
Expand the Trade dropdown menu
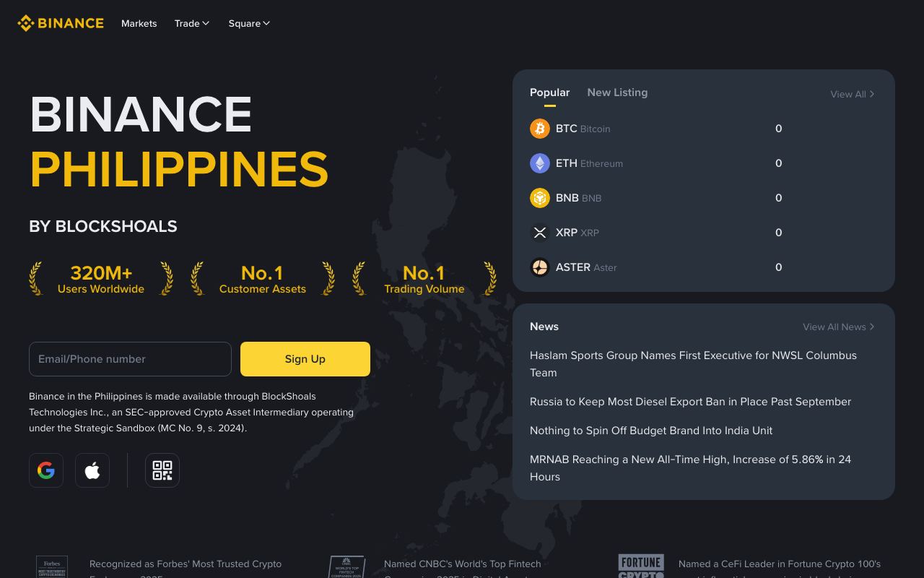click(192, 23)
